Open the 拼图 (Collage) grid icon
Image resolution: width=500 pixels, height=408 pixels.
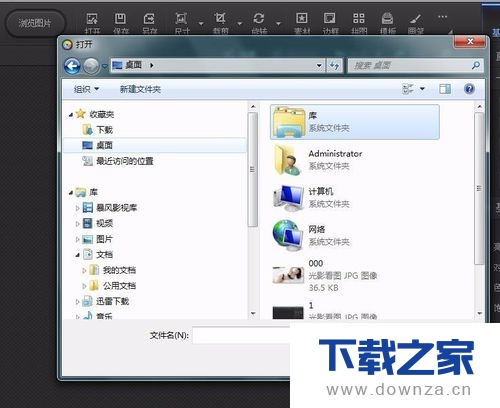359,18
